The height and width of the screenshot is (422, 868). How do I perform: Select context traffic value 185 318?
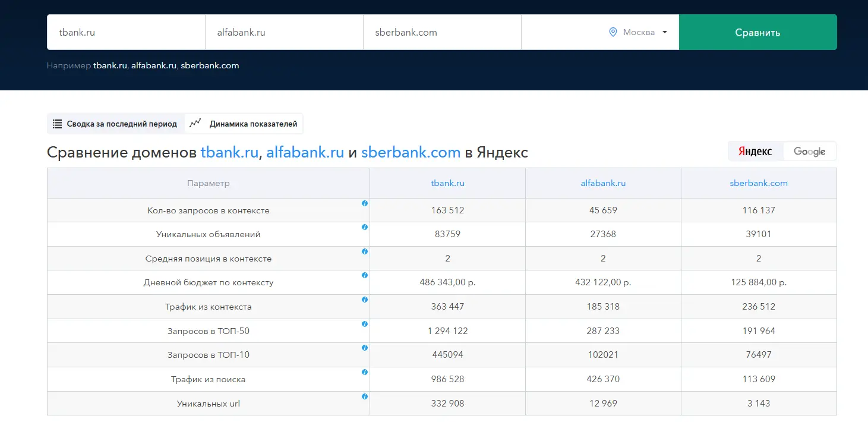(603, 307)
